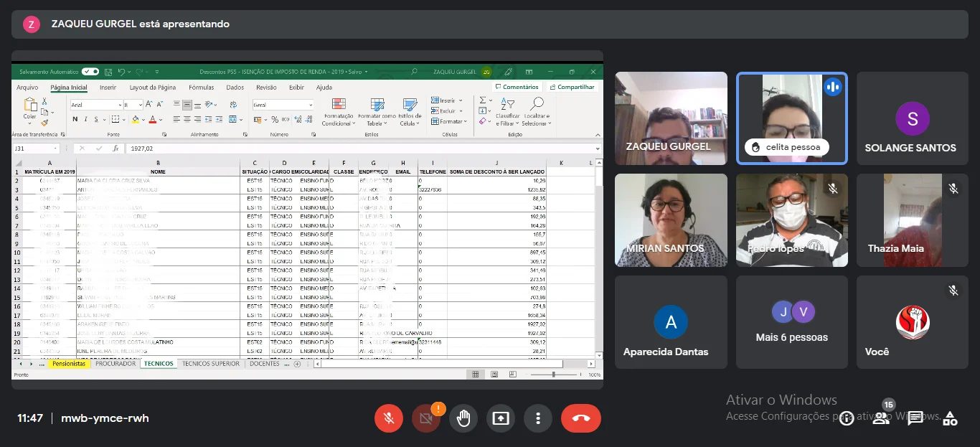This screenshot has height=447, width=980.
Task: Click the Comentários button in Excel
Action: coord(517,87)
